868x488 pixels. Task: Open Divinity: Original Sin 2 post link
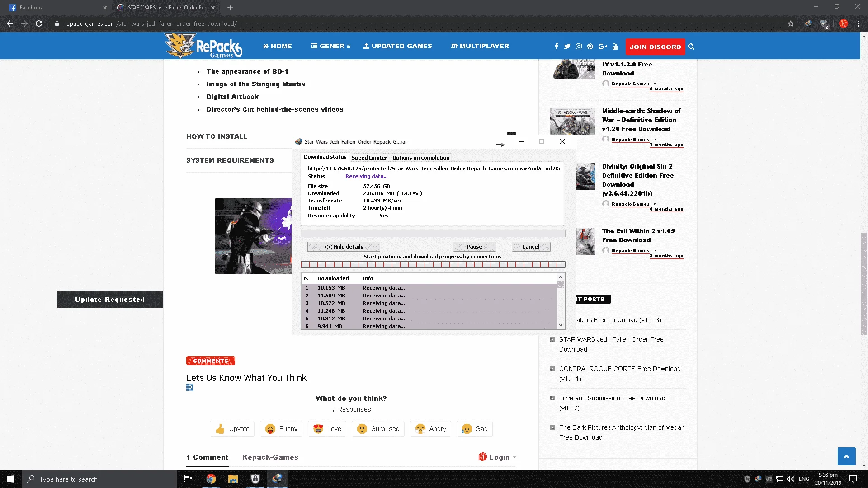638,180
